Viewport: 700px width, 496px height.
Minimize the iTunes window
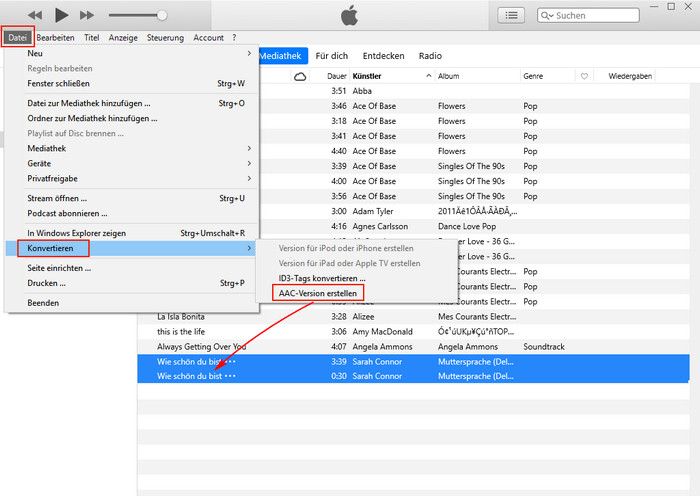[654, 7]
